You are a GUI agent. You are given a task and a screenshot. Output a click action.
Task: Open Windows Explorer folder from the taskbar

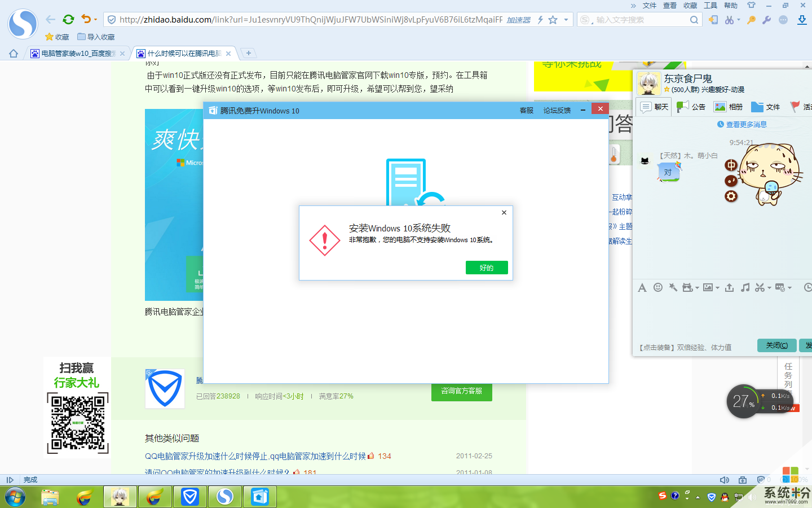(x=50, y=497)
